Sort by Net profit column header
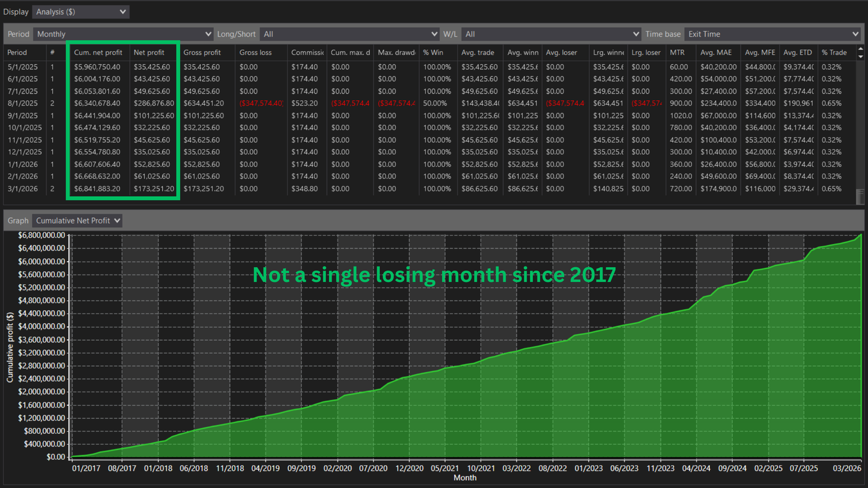 pyautogui.click(x=149, y=53)
